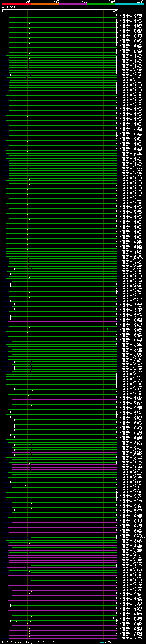146x644 pixels.
Task: Click hit label UniRef100_C1HA21
Action: (x=131, y=499)
